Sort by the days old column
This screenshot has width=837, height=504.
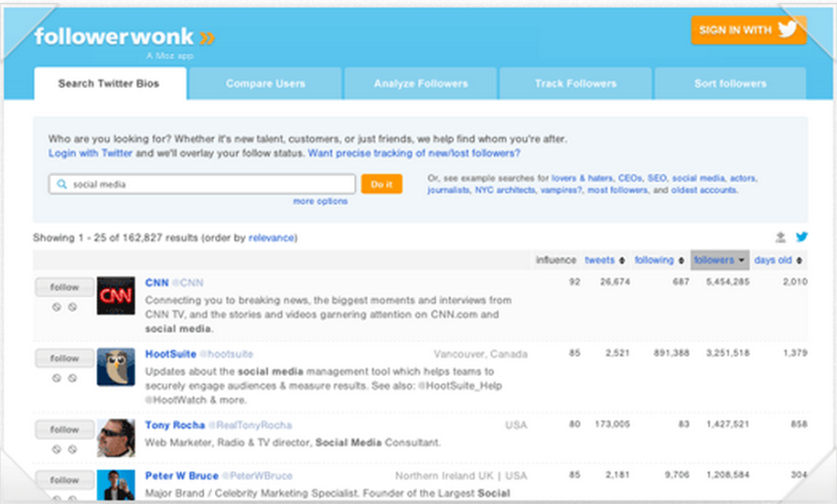coord(778,260)
